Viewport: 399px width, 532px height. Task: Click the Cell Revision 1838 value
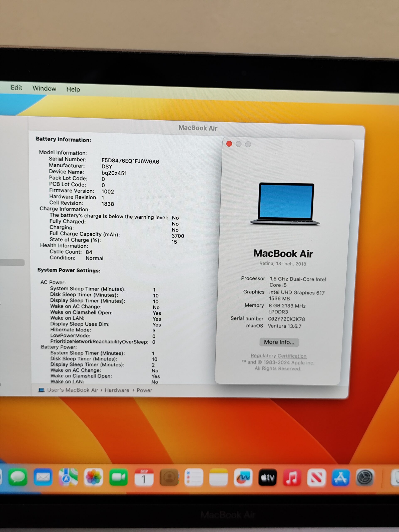coord(107,204)
